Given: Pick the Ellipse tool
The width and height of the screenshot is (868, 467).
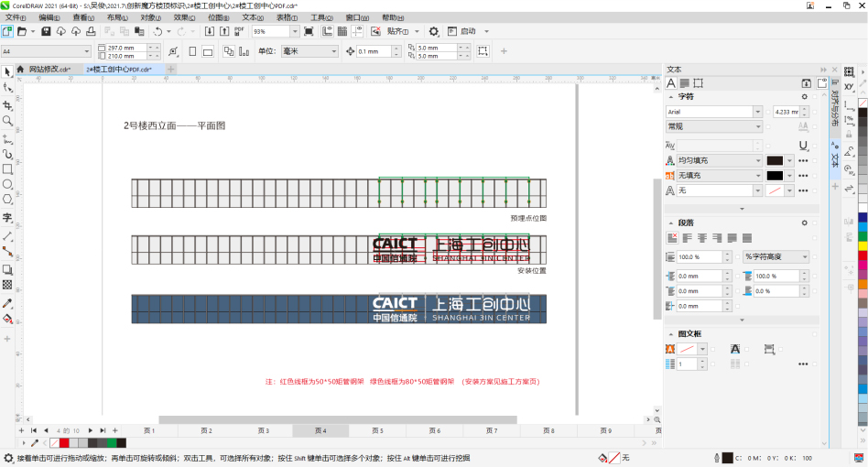Looking at the screenshot, I should (7, 184).
